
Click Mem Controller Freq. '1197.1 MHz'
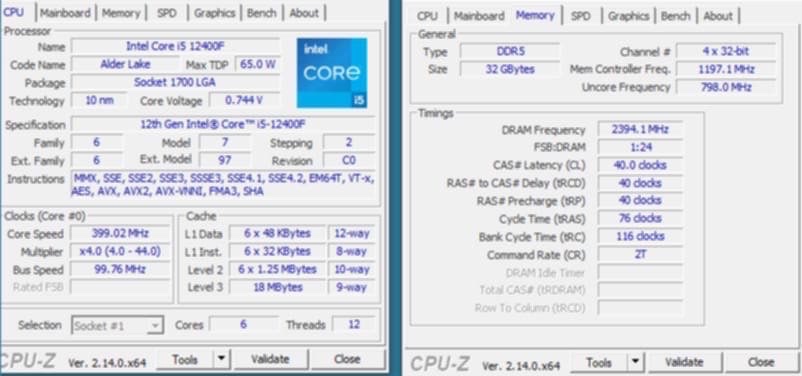pos(726,69)
